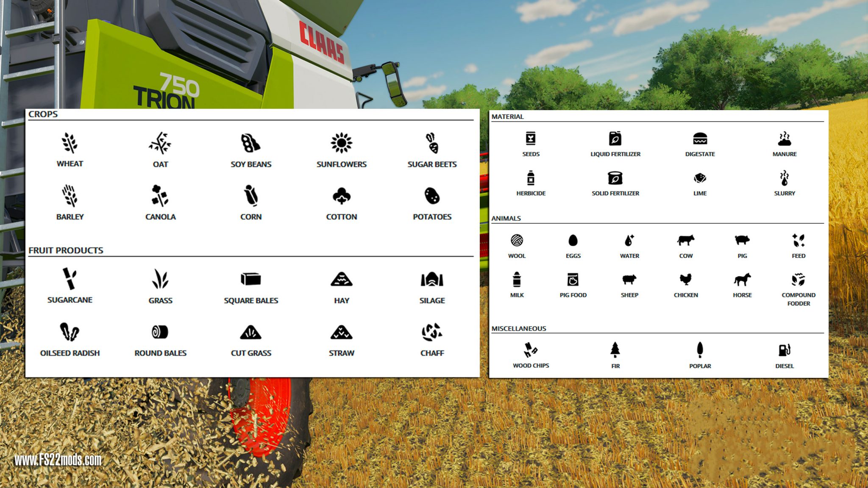Select the Cow icon in Animals
The width and height of the screenshot is (868, 488).
click(x=686, y=240)
